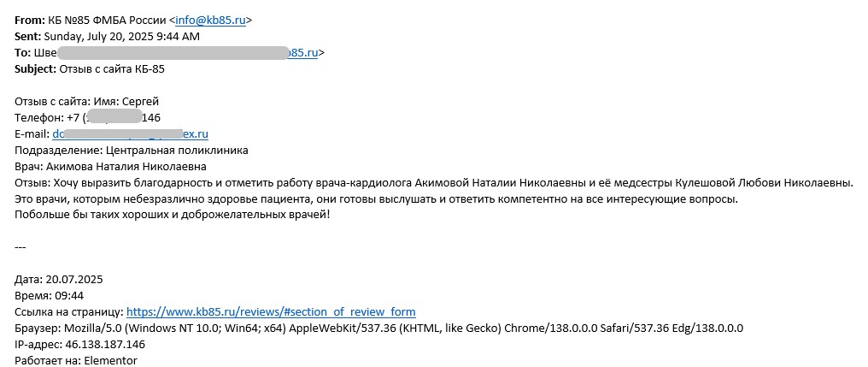
Task: Click the Дата: 20.07.2025 line
Action: (x=59, y=280)
